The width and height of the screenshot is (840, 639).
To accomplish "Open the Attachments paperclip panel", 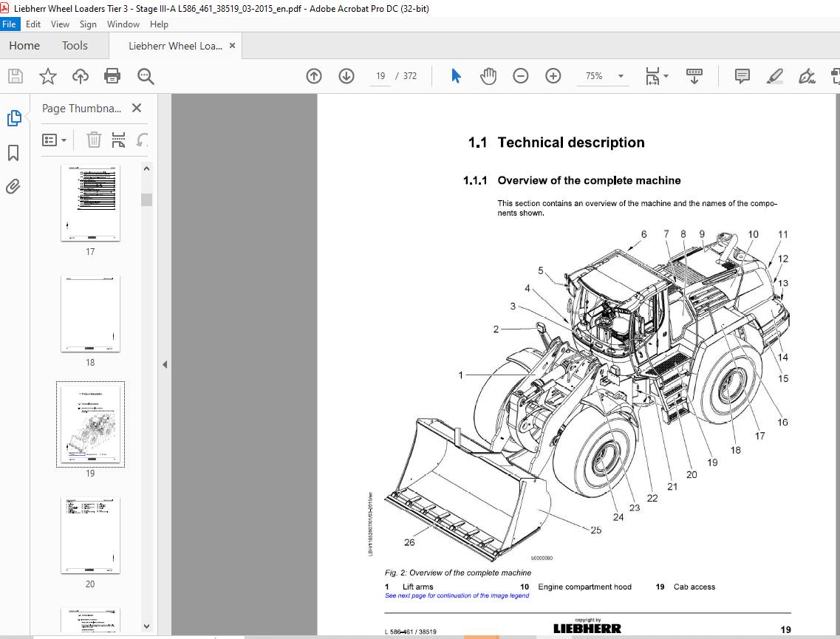I will (x=13, y=186).
